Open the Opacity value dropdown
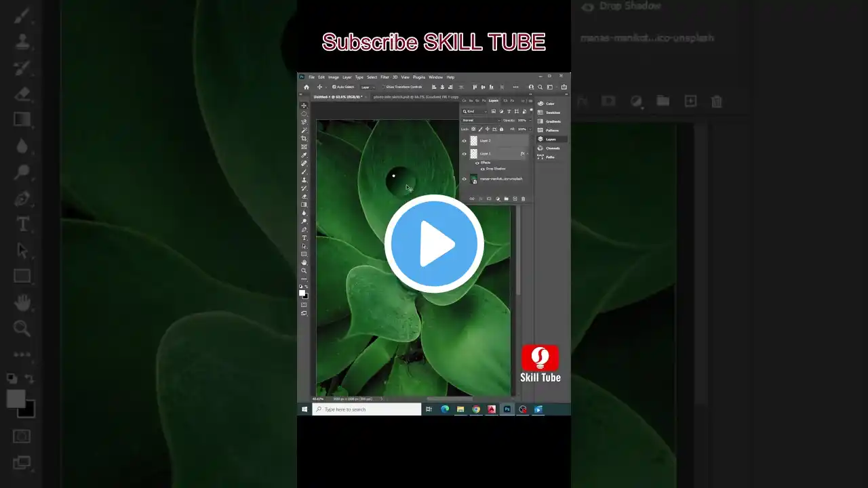868x488 pixels. (530, 120)
